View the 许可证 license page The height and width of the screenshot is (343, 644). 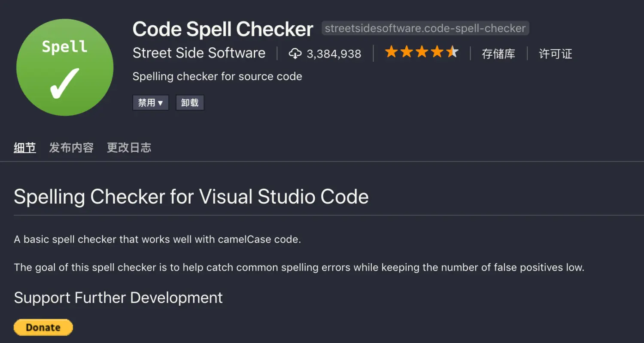point(555,54)
